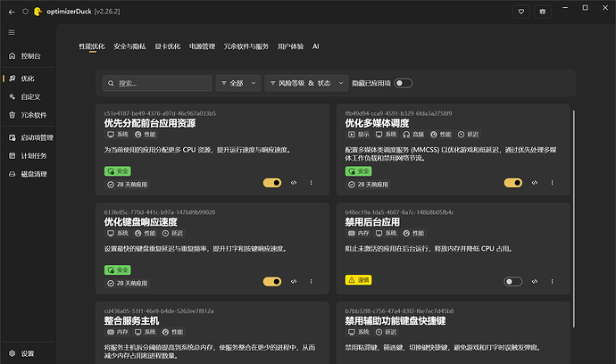Click 安全 badge on 优先分配前台应用资源 card

[x=118, y=171]
